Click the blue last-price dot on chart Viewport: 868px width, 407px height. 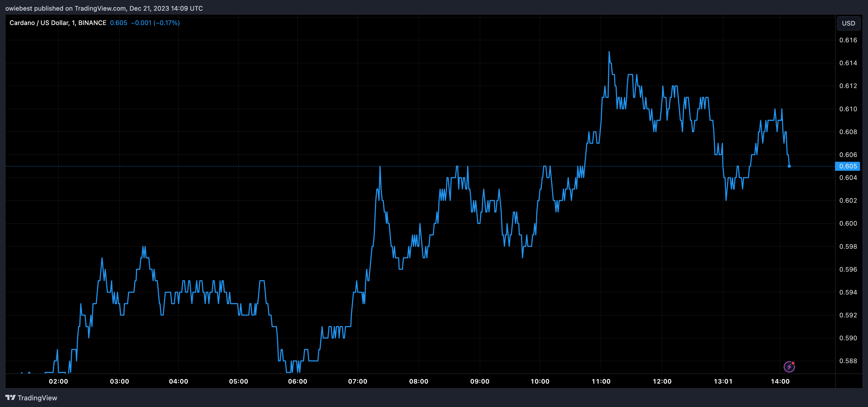[x=789, y=166]
